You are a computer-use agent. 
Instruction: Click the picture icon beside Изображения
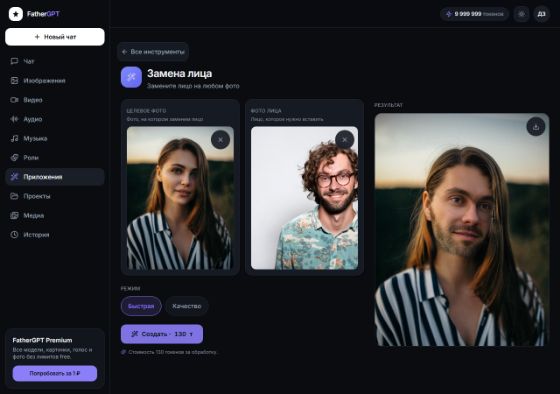tap(14, 81)
